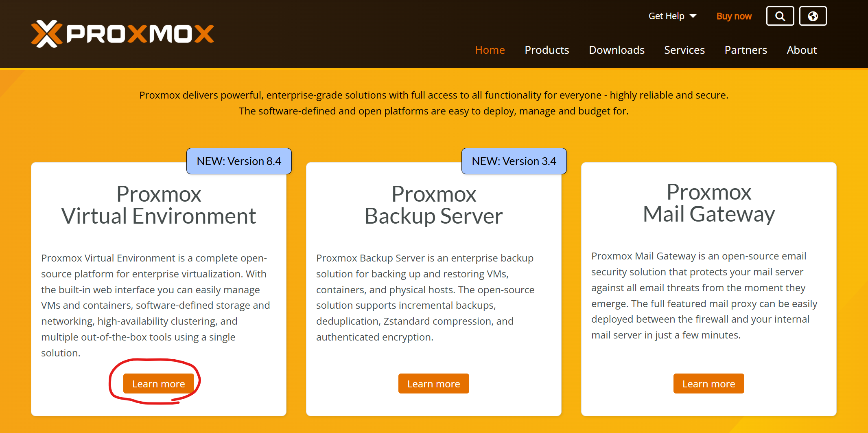
Task: Click the NEW: Version 8.4 badge
Action: [x=239, y=161]
